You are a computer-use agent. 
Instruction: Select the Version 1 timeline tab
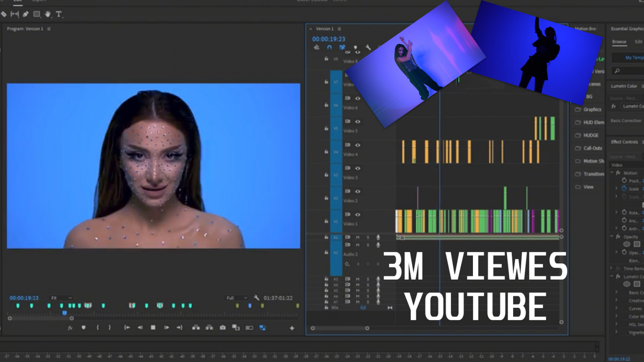[x=324, y=29]
